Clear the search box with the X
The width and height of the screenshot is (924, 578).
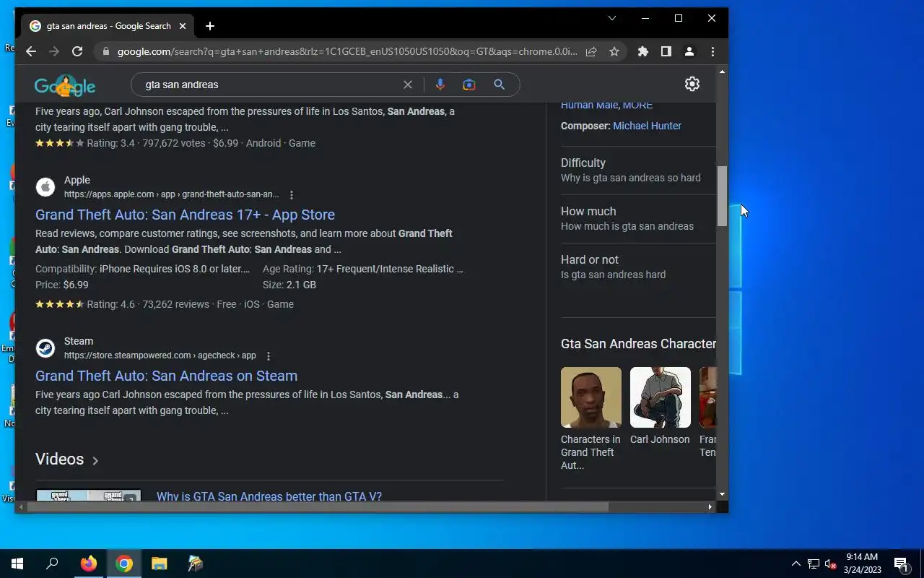[408, 85]
